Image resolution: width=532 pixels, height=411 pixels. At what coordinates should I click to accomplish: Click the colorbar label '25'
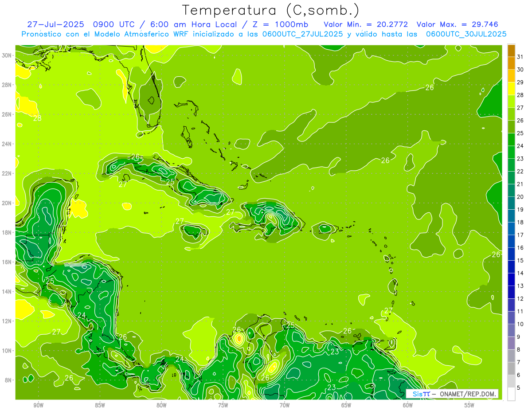tap(520, 133)
